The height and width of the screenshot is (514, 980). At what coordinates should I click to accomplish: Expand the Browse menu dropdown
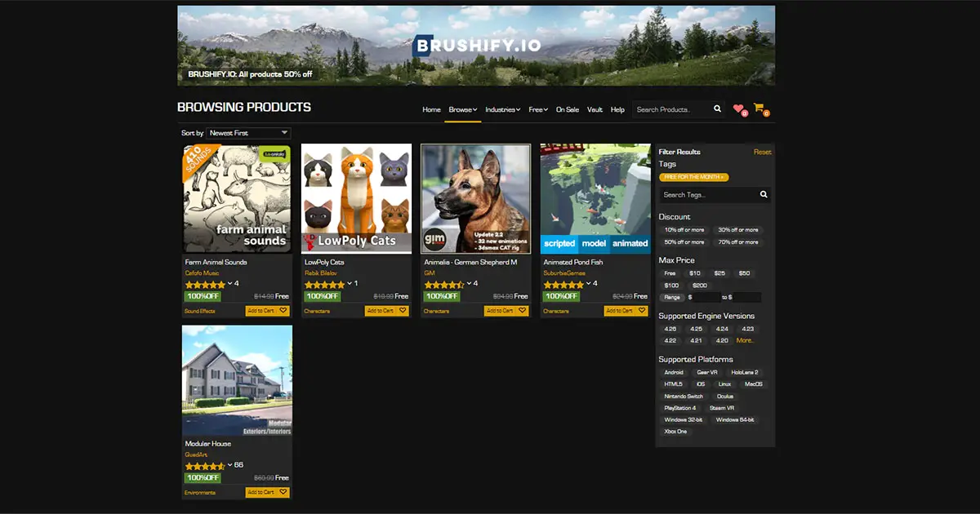click(x=463, y=109)
